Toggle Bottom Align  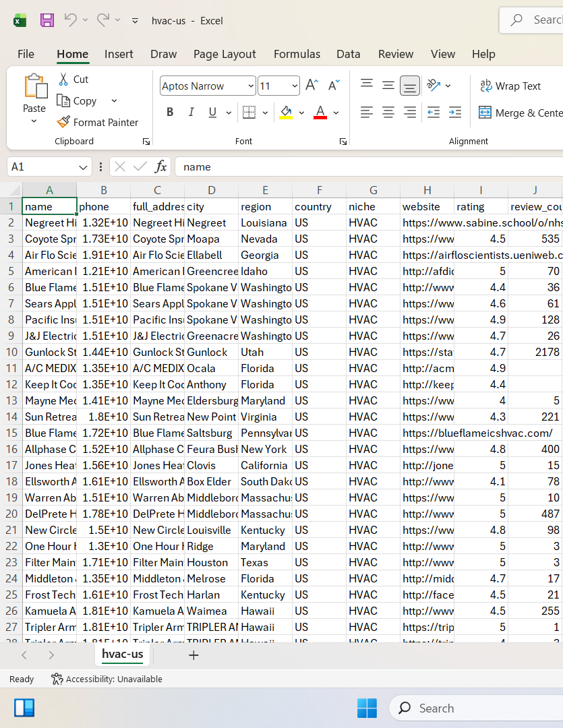[410, 86]
